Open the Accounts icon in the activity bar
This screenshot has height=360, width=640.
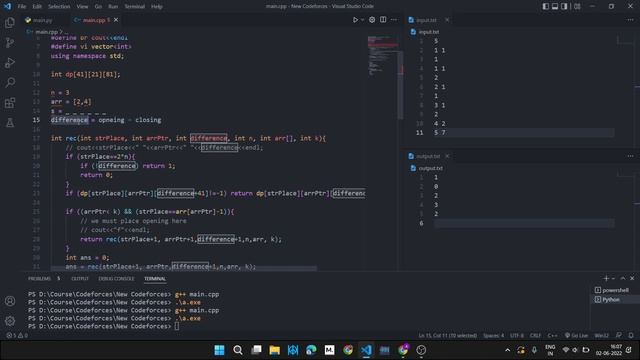[x=10, y=301]
